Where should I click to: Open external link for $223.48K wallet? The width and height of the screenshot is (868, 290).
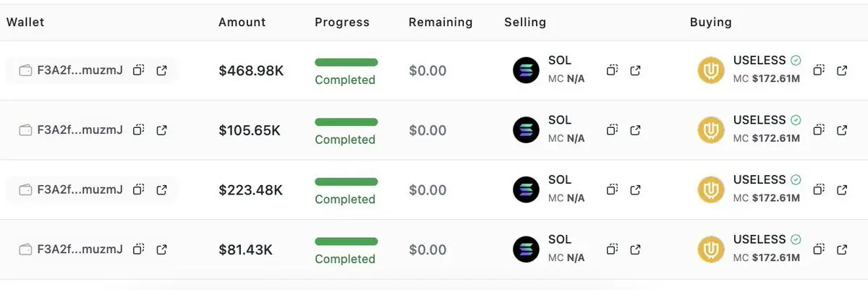[162, 190]
